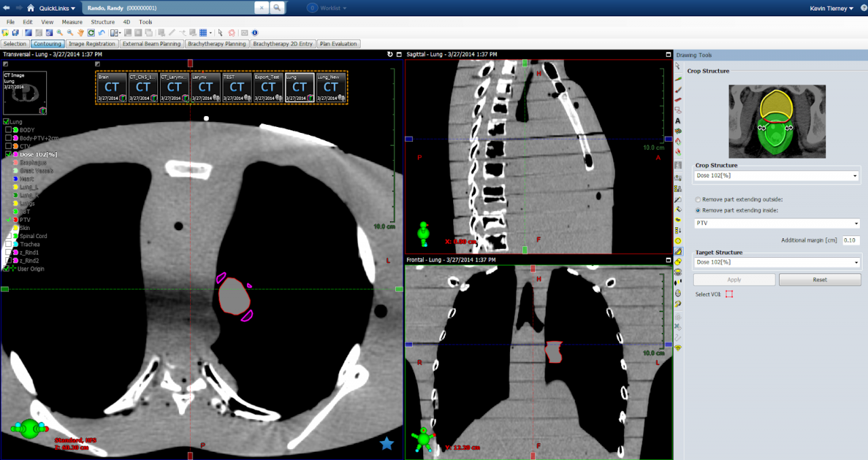The width and height of the screenshot is (868, 460).
Task: Click the Reset button
Action: tap(820, 280)
